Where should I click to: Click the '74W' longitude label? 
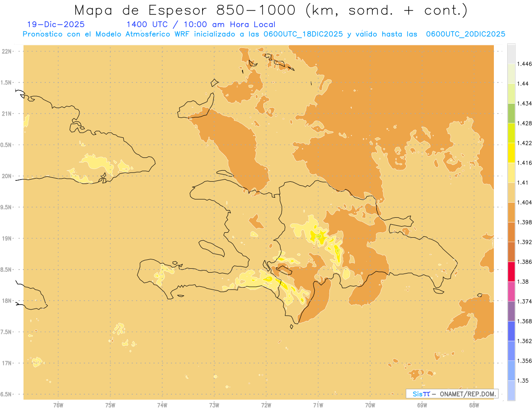pyautogui.click(x=162, y=405)
